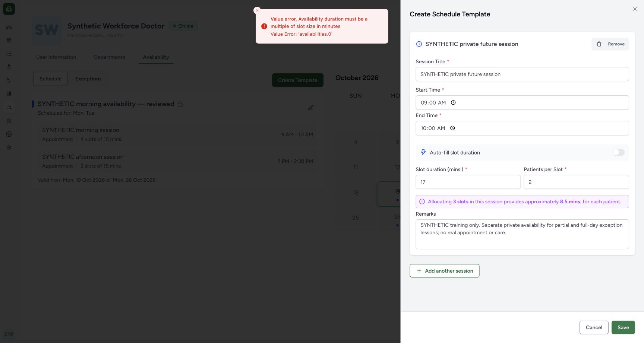Select the Availability tab
The image size is (644, 343).
156,57
